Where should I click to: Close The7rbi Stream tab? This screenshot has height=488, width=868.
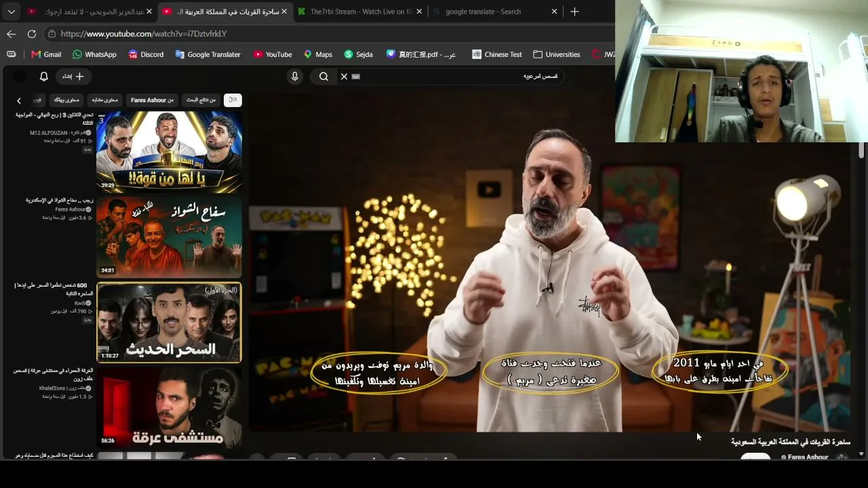pyautogui.click(x=419, y=12)
